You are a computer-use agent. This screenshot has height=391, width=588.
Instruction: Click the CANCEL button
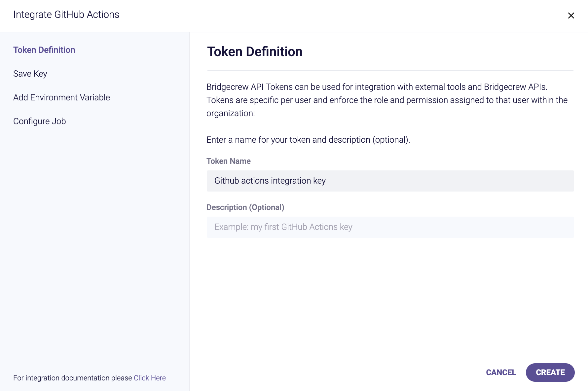tap(501, 373)
